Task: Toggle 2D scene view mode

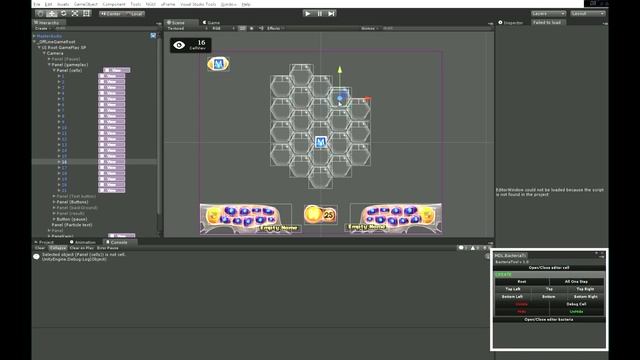Action: pyautogui.click(x=242, y=29)
